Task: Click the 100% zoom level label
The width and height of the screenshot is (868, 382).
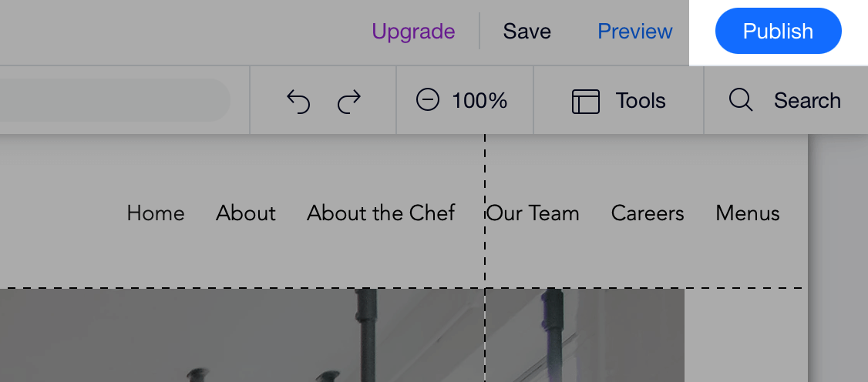Action: [479, 101]
